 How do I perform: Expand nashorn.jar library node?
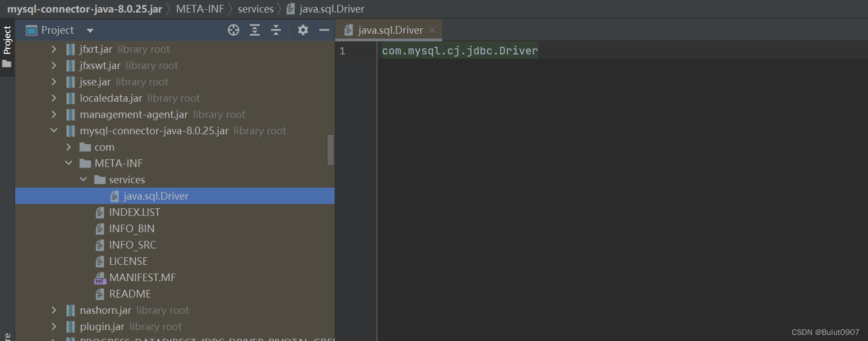click(x=54, y=310)
